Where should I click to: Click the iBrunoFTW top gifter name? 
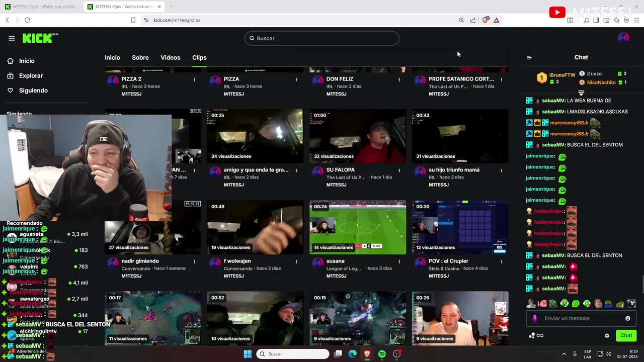(x=562, y=75)
